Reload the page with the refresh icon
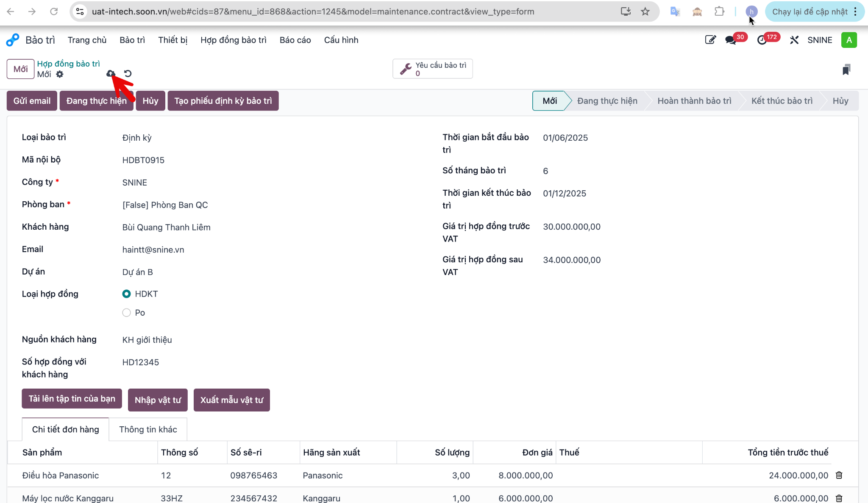868x503 pixels. coord(54,11)
